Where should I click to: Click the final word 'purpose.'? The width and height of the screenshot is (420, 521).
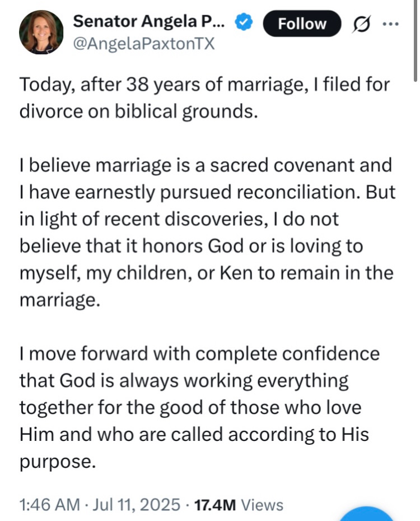click(58, 462)
